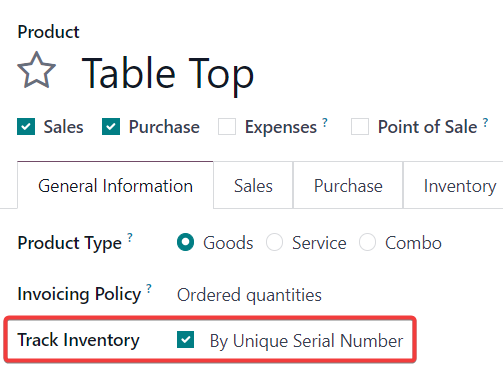Open the Purchase tab
Viewport: 503px width, 375px height.
click(348, 185)
